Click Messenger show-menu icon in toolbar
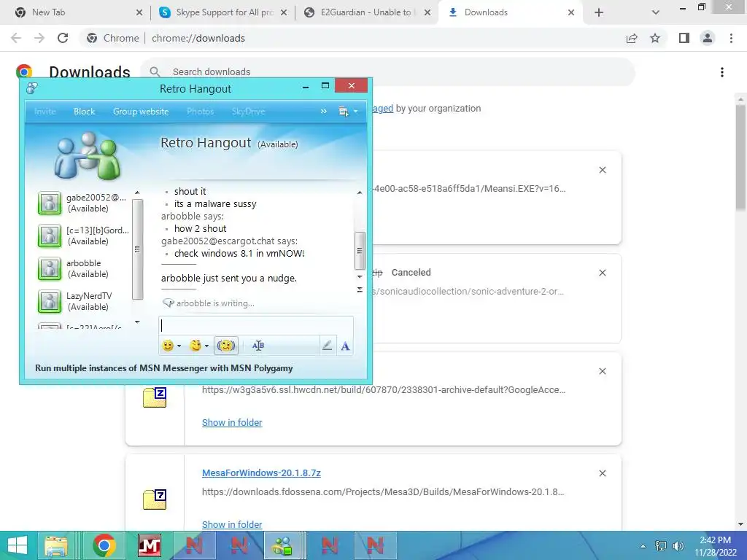This screenshot has height=560, width=747. point(344,112)
